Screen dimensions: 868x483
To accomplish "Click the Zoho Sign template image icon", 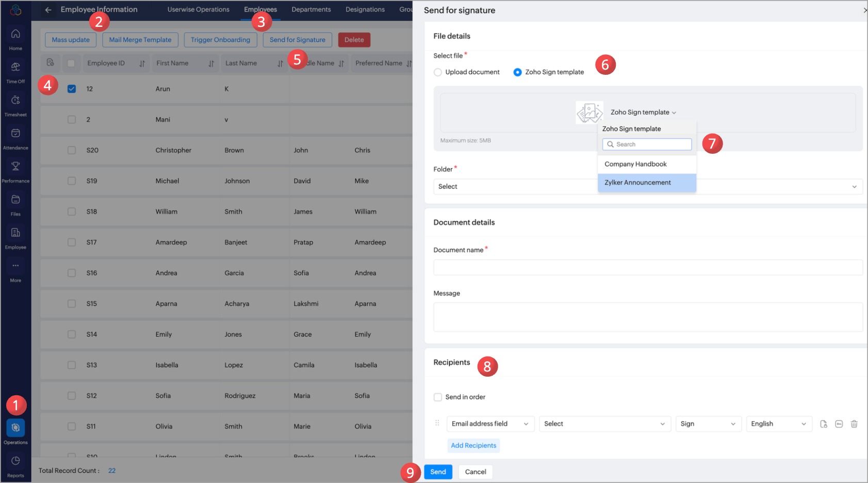I will (x=589, y=112).
